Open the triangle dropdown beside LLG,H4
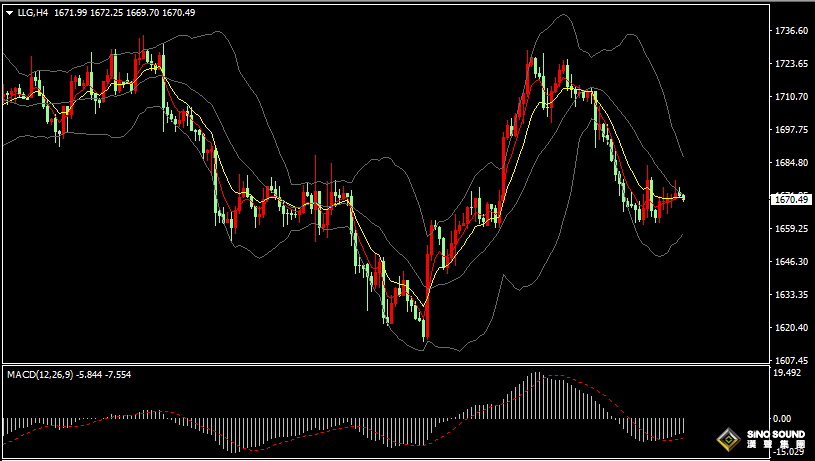Image resolution: width=815 pixels, height=461 pixels. (x=10, y=13)
